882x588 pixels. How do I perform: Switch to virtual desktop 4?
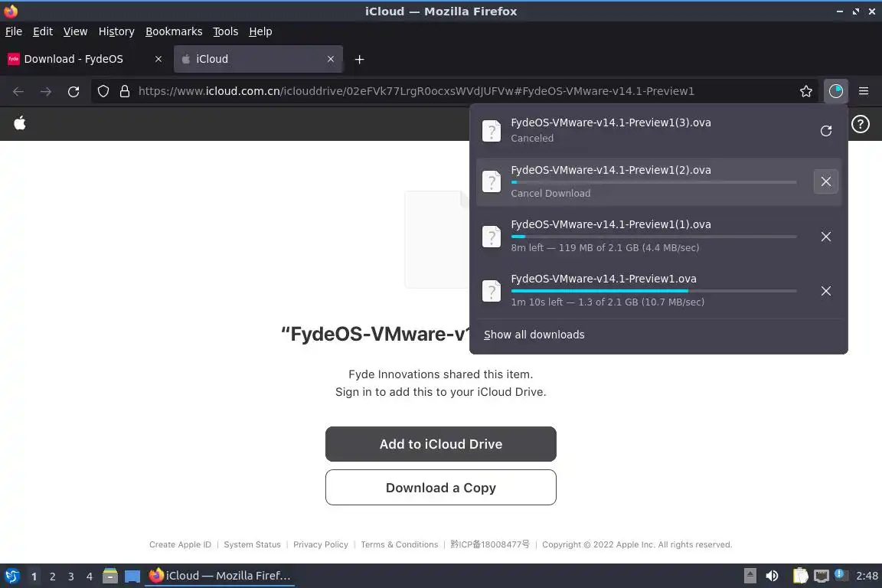pos(90,577)
